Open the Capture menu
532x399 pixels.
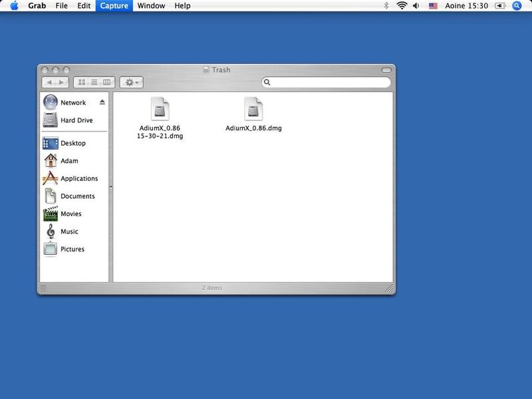pyautogui.click(x=114, y=6)
